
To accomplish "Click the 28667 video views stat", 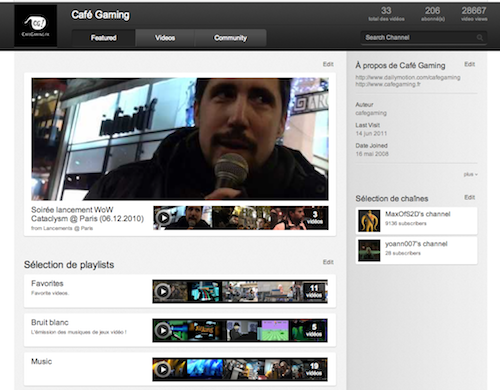I will [x=474, y=14].
